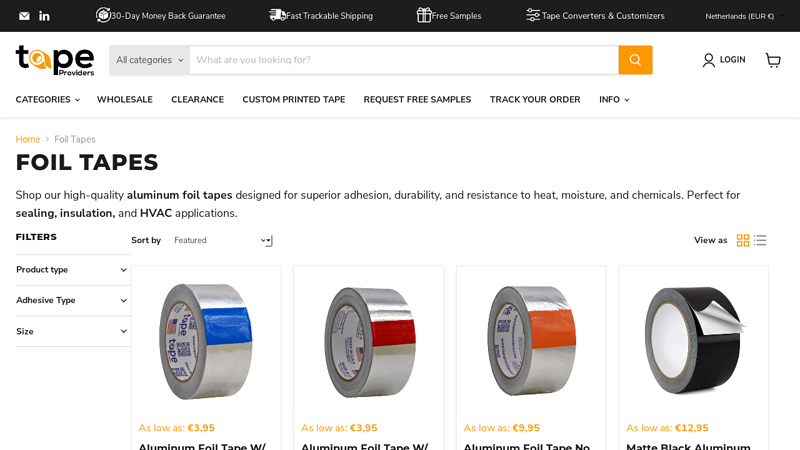Screen dimensions: 800x450
Task: Click the user account icon
Action: [708, 60]
